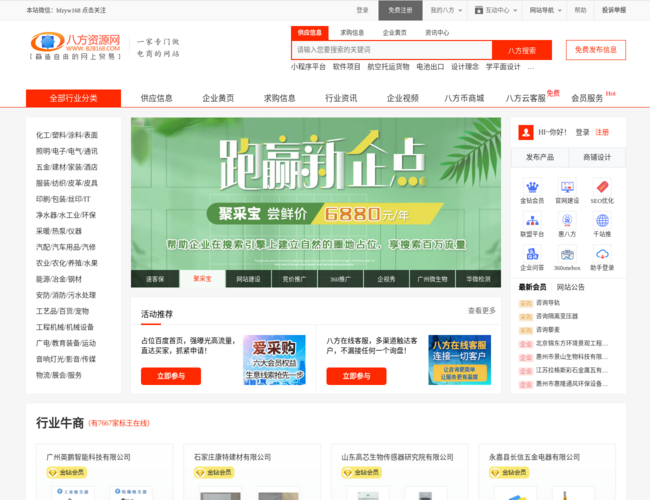Click the 八方搜索 search button
Image resolution: width=650 pixels, height=500 pixels.
(x=522, y=51)
